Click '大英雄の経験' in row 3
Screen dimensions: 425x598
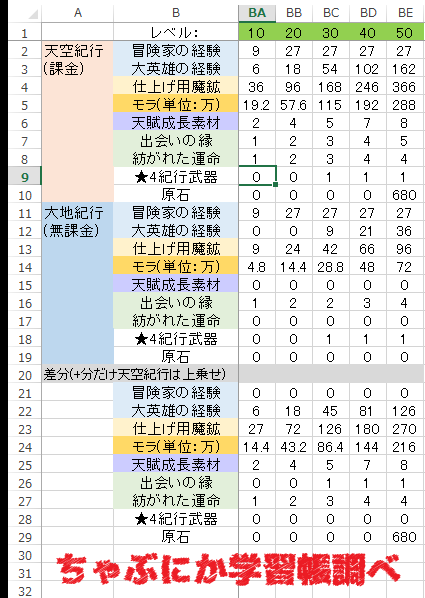176,69
